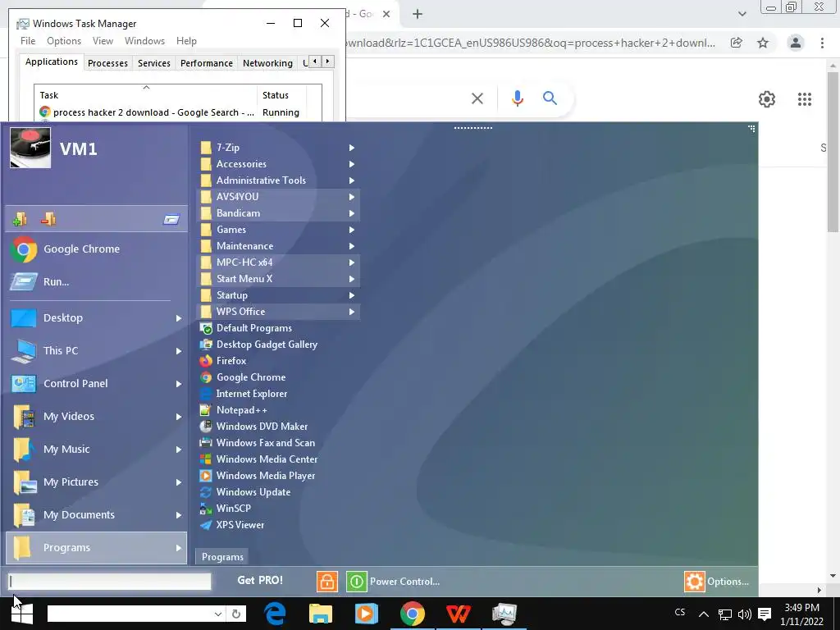This screenshot has width=840, height=630.
Task: Click the VM1 user picture
Action: pyautogui.click(x=30, y=148)
